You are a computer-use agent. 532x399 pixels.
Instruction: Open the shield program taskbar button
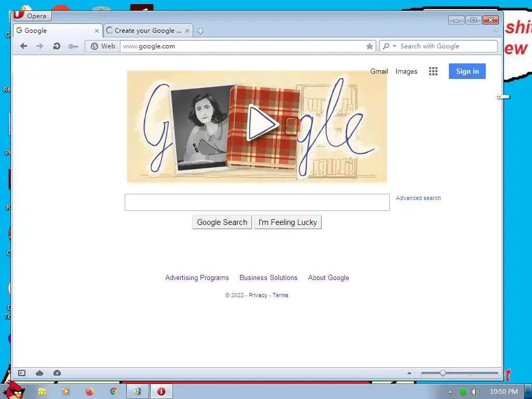(137, 392)
